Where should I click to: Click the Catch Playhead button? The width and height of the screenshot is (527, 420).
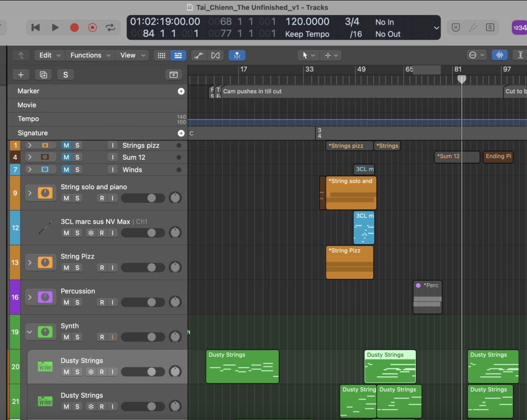click(x=237, y=56)
